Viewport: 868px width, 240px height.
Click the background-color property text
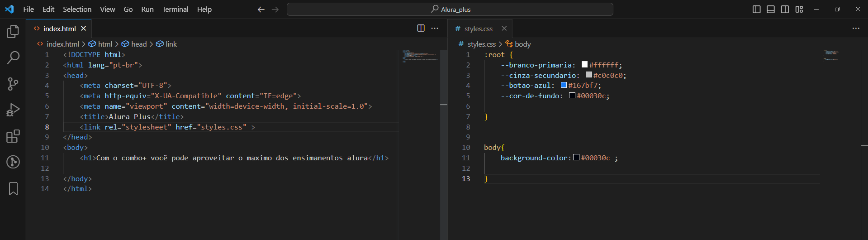[534, 158]
